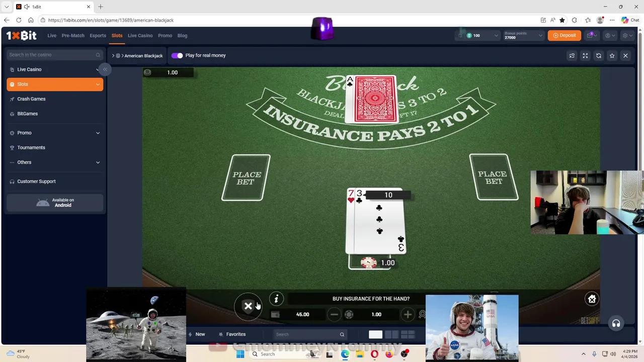The height and width of the screenshot is (362, 644).
Task: Click the 1xBit logo
Action: tap(21, 35)
